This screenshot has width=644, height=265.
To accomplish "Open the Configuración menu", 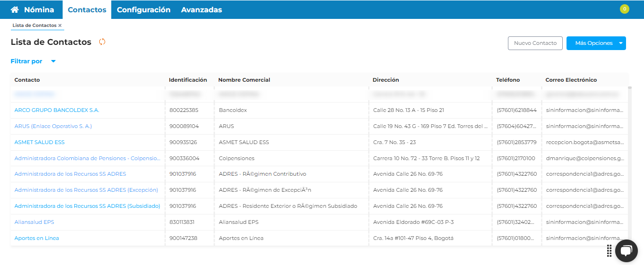I will [144, 9].
